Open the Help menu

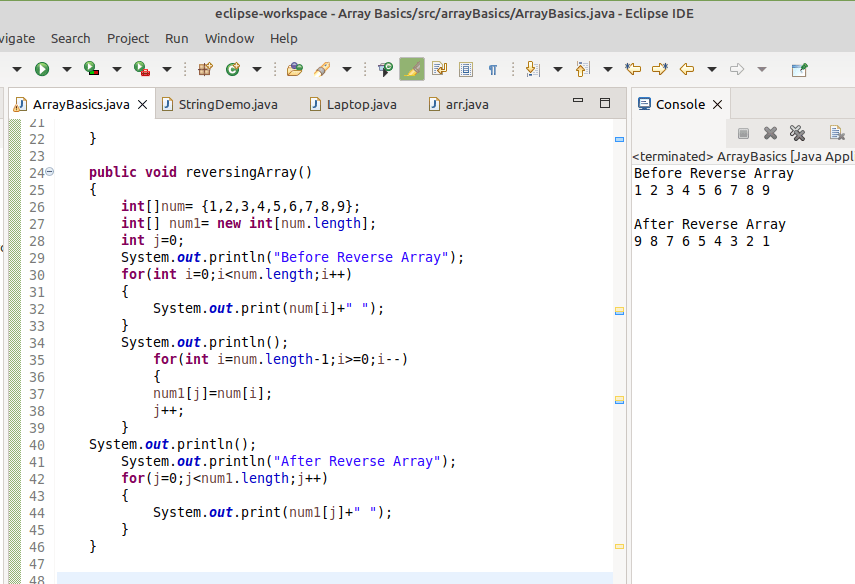pos(284,39)
